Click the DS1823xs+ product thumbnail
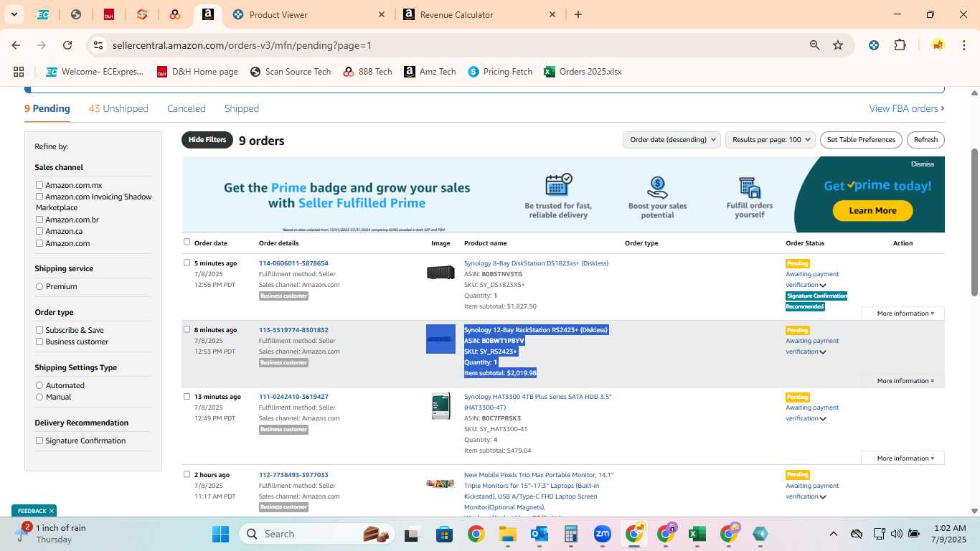Image resolution: width=980 pixels, height=551 pixels. coord(440,272)
